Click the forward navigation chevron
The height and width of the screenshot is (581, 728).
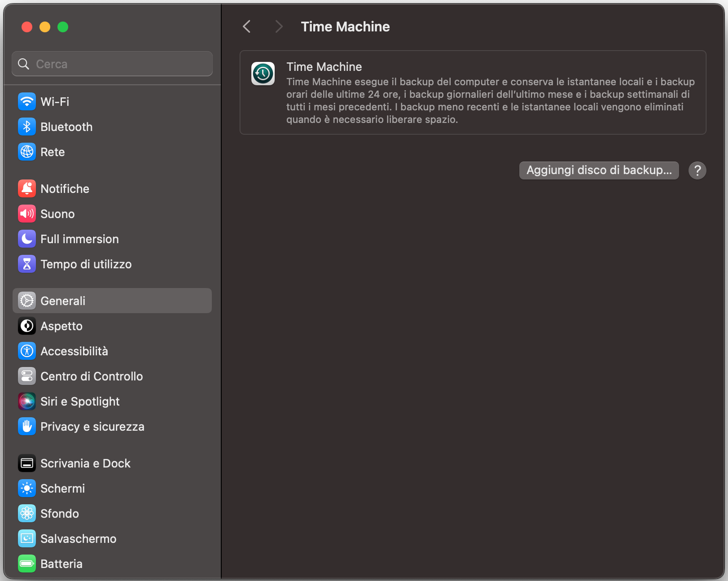click(x=279, y=26)
